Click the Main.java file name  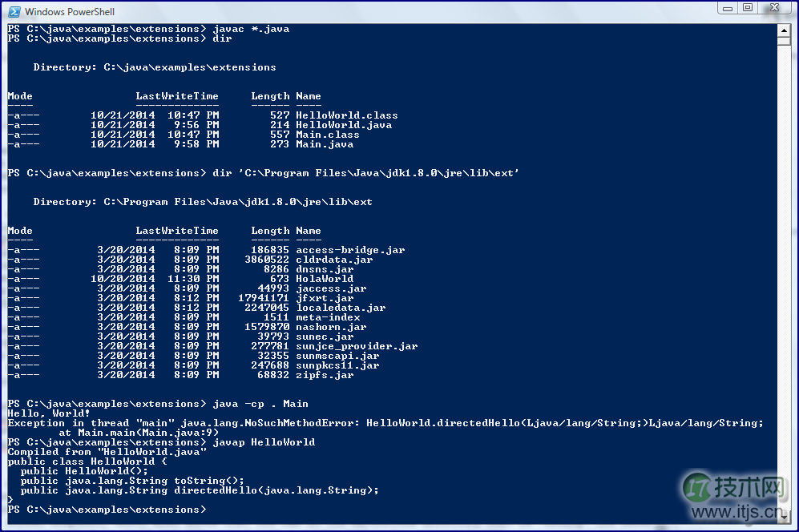[x=325, y=144]
